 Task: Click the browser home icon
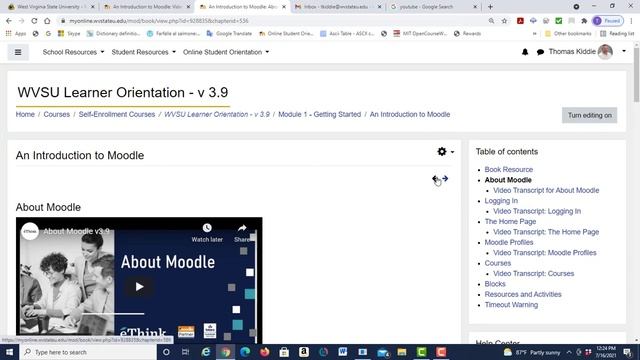point(47,21)
